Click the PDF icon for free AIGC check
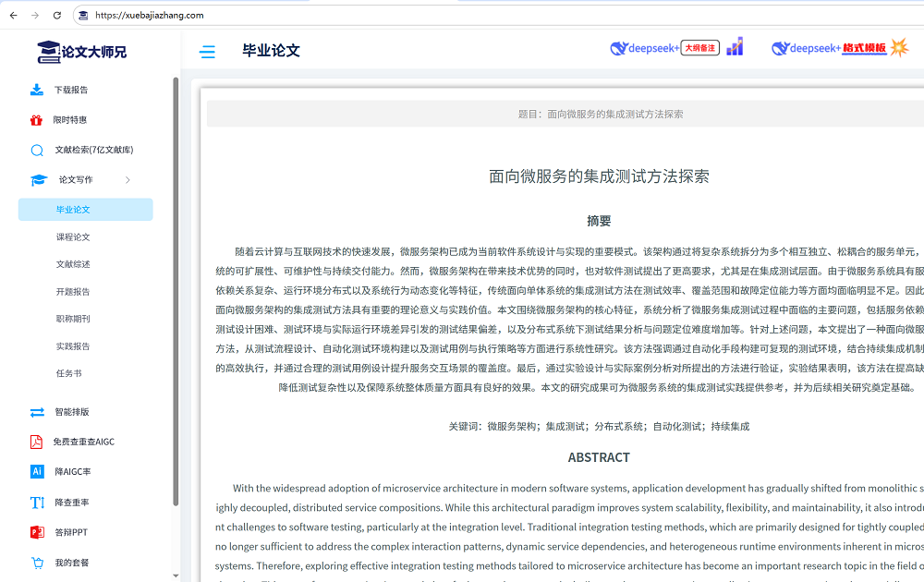 pyautogui.click(x=37, y=442)
